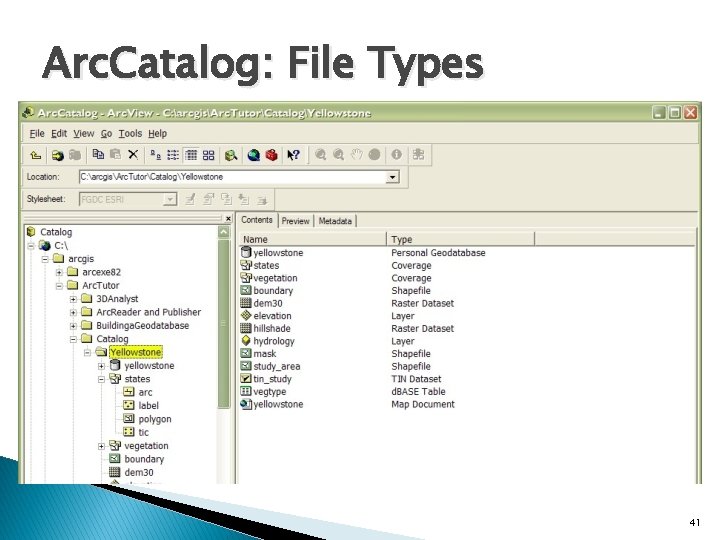This screenshot has height=540, width=720.
Task: Click the Up One Level toolbar icon
Action: (x=36, y=155)
